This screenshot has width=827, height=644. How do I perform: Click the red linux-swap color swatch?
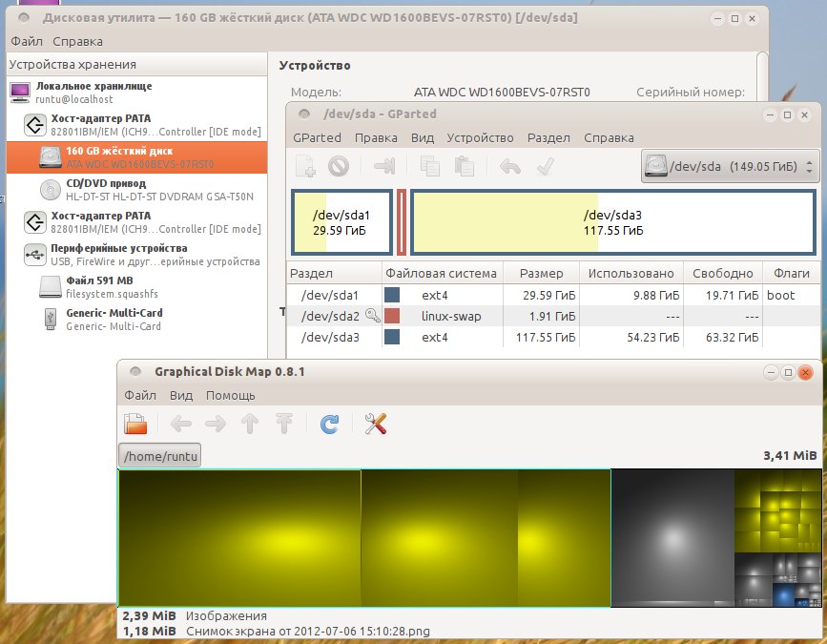coord(392,316)
